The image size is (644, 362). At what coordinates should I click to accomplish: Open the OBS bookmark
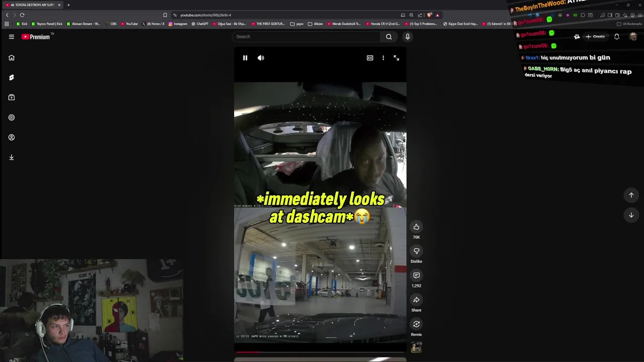pos(111,24)
